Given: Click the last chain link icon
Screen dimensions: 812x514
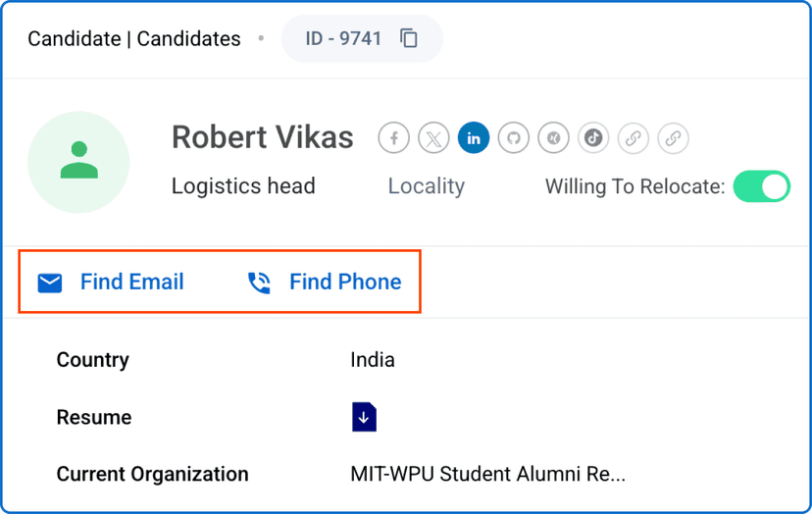Looking at the screenshot, I should [x=673, y=138].
